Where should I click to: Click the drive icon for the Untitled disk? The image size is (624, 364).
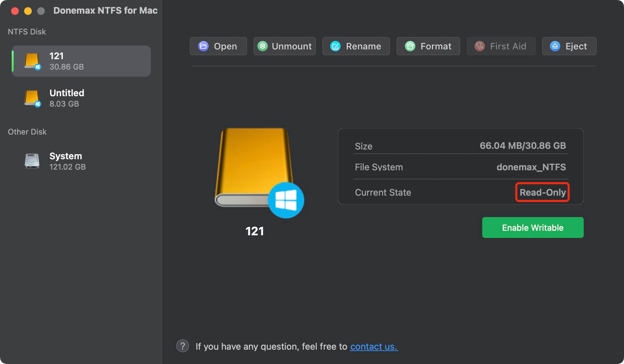[x=32, y=98]
